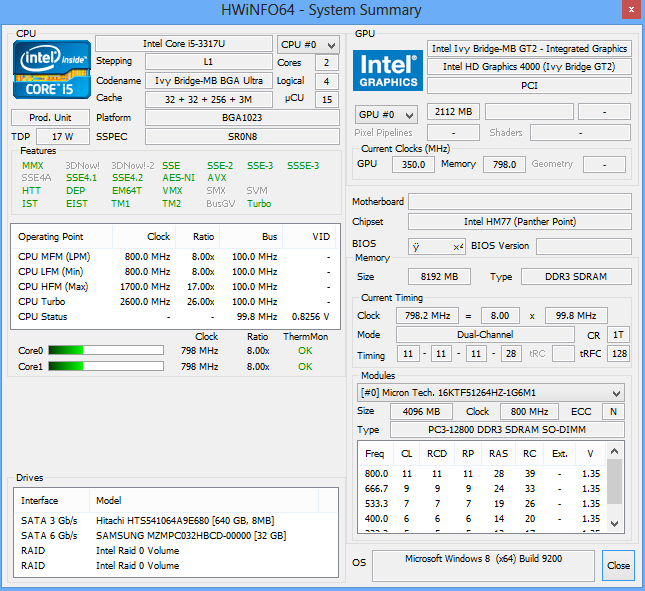Click the drives Model column header
This screenshot has height=591, width=645.
tap(204, 501)
